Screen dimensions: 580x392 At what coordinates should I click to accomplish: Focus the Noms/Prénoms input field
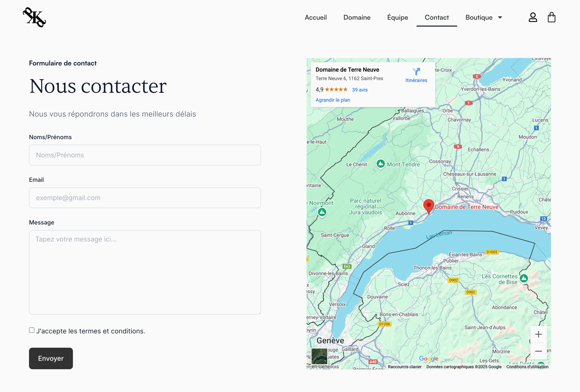(145, 155)
